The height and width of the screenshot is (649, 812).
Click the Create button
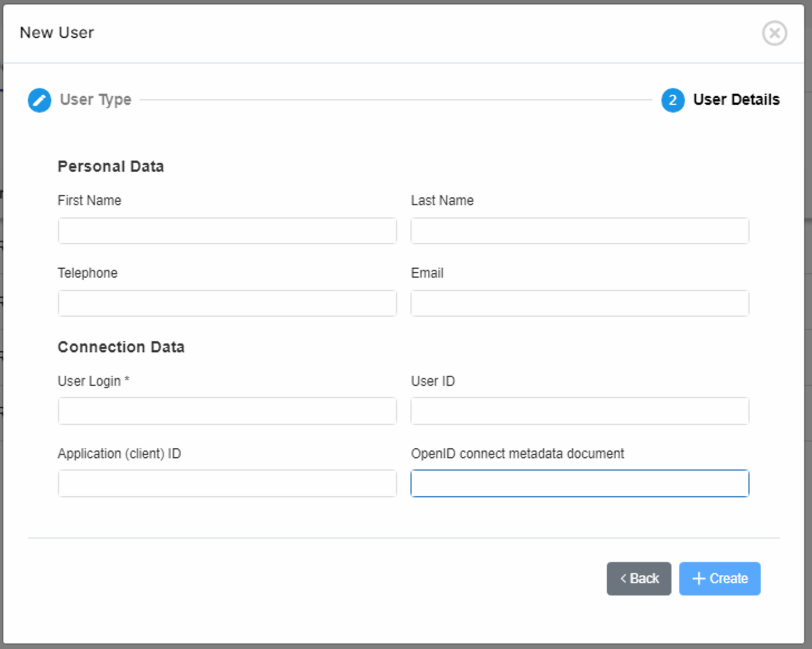tap(719, 579)
